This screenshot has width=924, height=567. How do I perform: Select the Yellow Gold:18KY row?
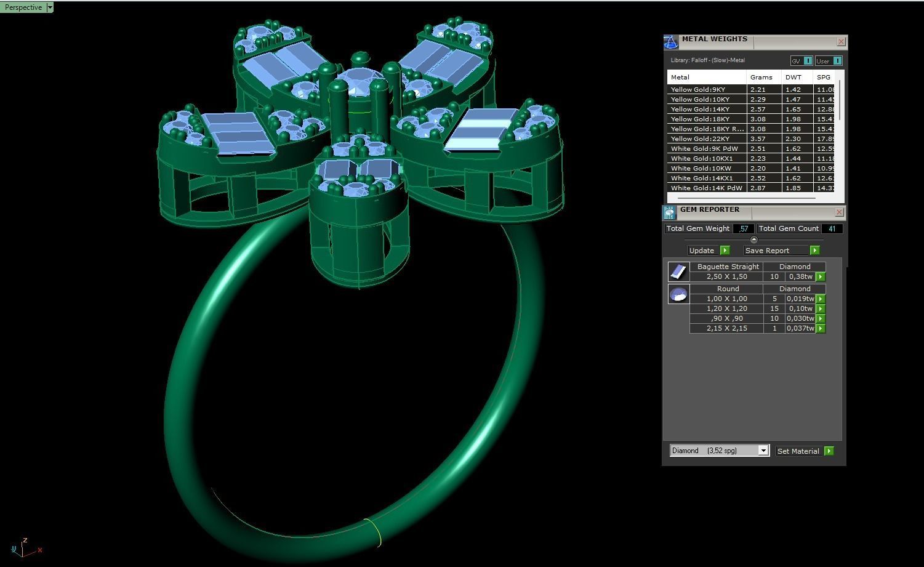point(751,119)
